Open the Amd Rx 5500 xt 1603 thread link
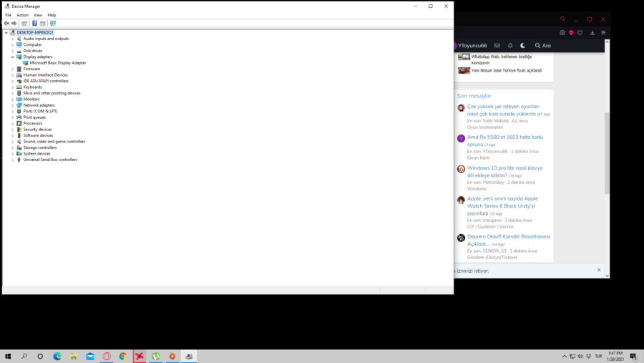The width and height of the screenshot is (644, 363). pos(504,140)
